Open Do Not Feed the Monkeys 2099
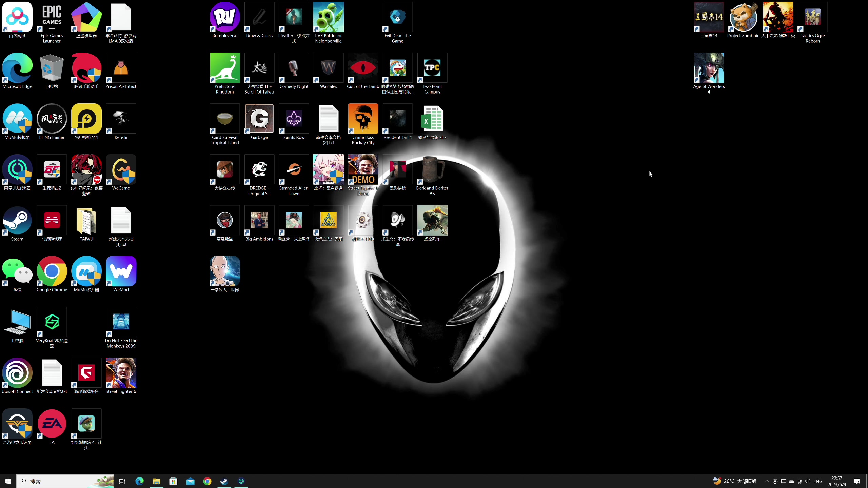 pyautogui.click(x=121, y=328)
